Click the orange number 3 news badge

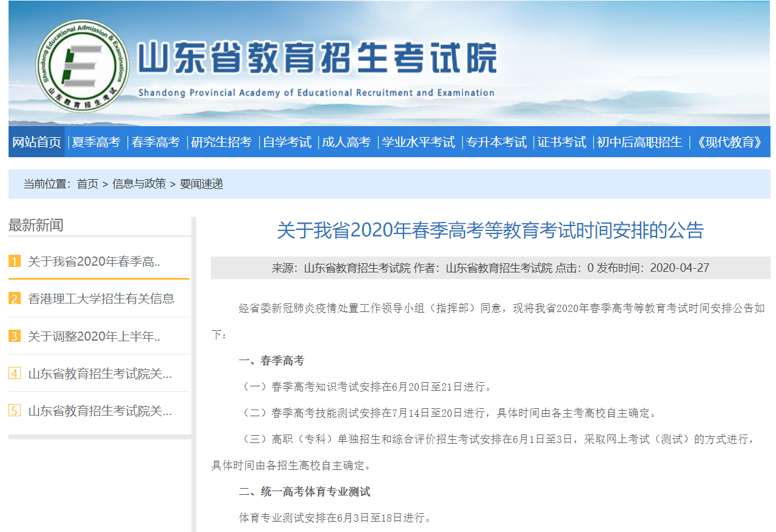[x=15, y=336]
